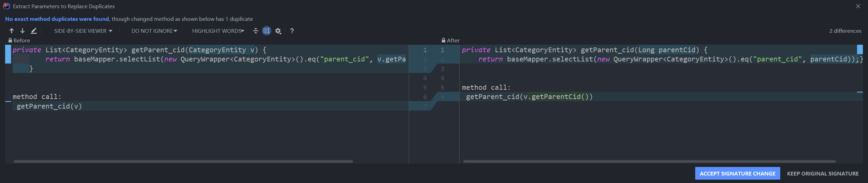This screenshot has width=868, height=183.
Task: Go to next difference arrow
Action: tap(23, 31)
